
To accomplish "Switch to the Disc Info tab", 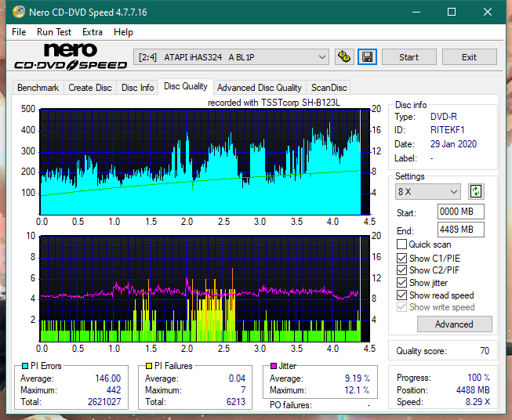I will [137, 88].
